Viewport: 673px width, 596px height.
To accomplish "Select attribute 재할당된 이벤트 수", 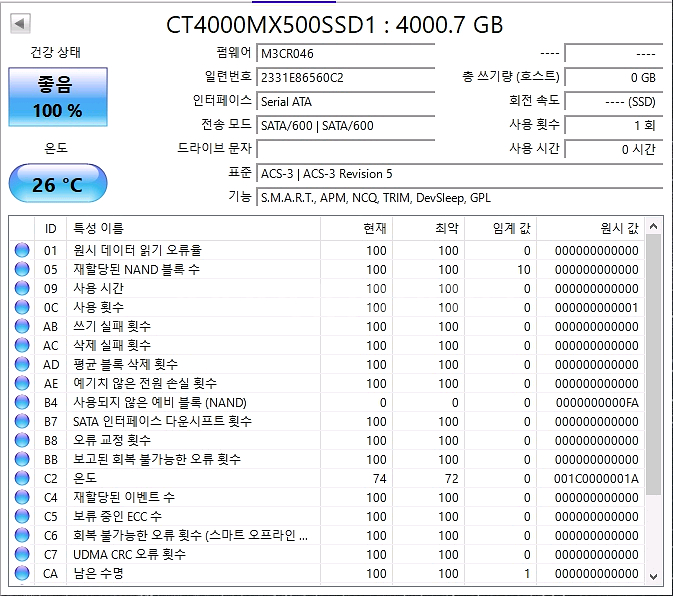I will (124, 497).
